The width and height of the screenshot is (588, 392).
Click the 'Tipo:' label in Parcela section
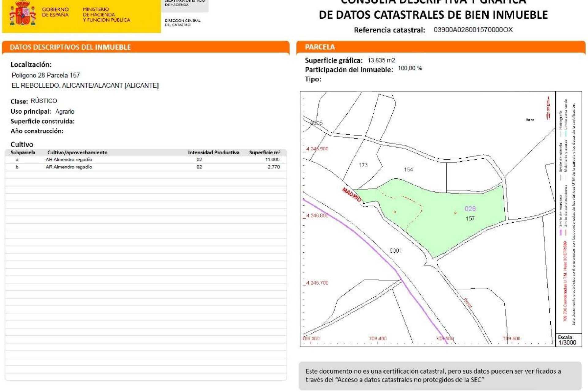coord(313,79)
